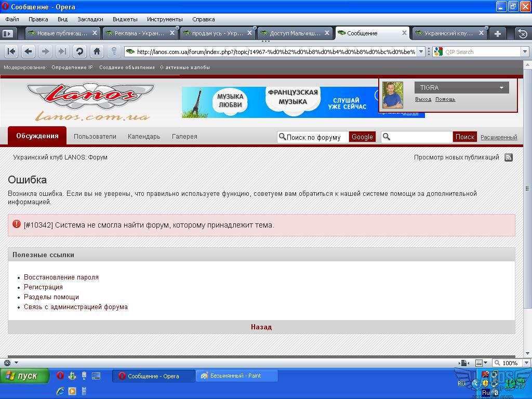Launch Opera from quick launch bar
Image resolution: width=532 pixels, height=399 pixels.
click(x=60, y=376)
